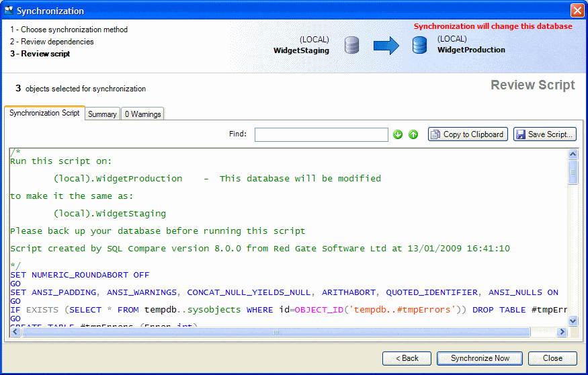The image size is (588, 375).
Task: Click 'SET NUMERIC_ROUNDABORT OFF' line
Action: pos(80,275)
